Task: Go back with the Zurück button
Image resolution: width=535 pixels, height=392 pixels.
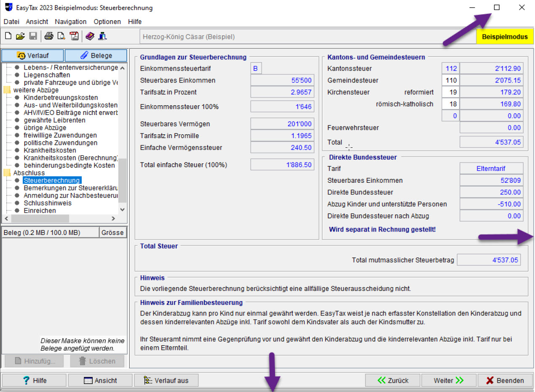Action: tap(393, 381)
